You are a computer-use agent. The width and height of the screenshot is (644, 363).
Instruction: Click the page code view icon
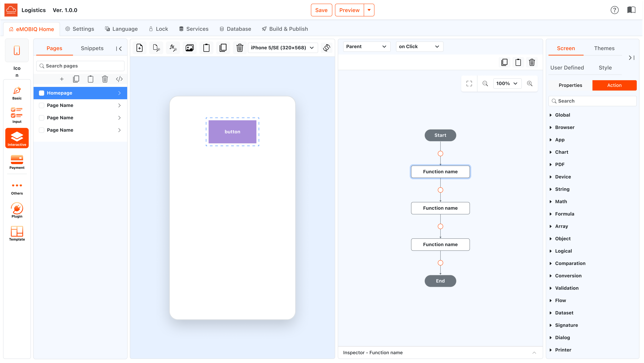119,79
